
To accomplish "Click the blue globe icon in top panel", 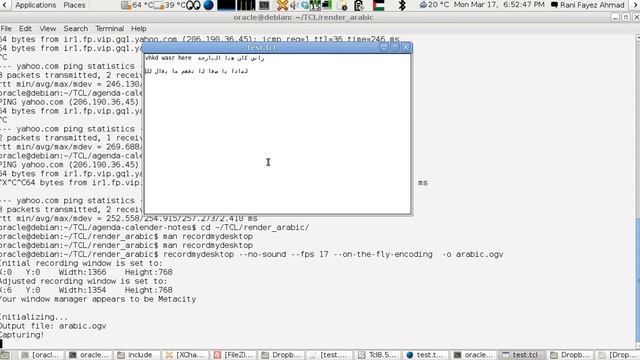I will [x=208, y=5].
